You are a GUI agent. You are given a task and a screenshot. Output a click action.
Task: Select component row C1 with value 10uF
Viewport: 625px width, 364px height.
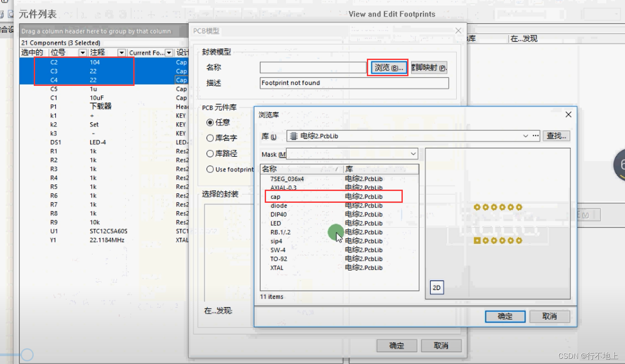105,98
